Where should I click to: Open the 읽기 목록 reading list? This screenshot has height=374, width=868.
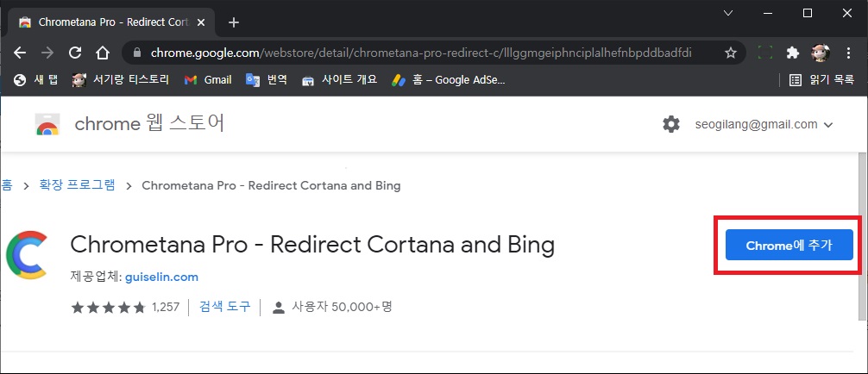[x=821, y=80]
